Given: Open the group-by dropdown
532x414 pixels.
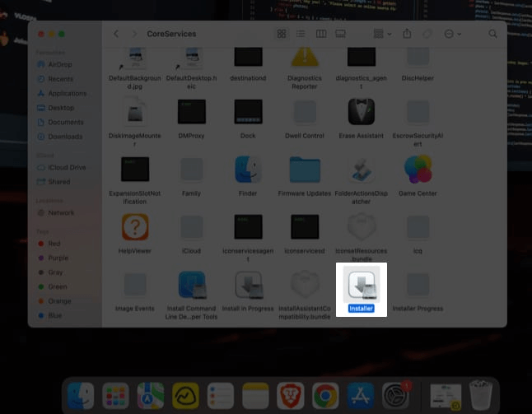Looking at the screenshot, I should [382, 34].
